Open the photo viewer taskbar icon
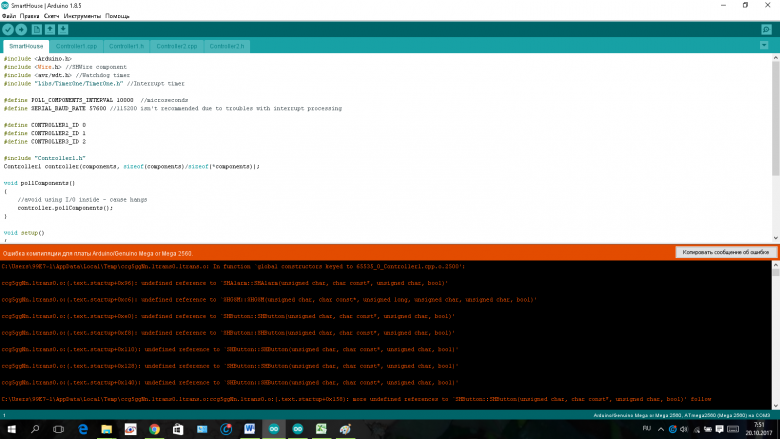 point(202,429)
